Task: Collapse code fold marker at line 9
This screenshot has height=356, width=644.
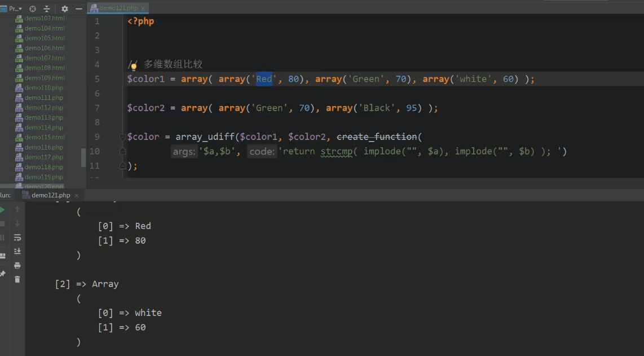Action: coord(122,137)
